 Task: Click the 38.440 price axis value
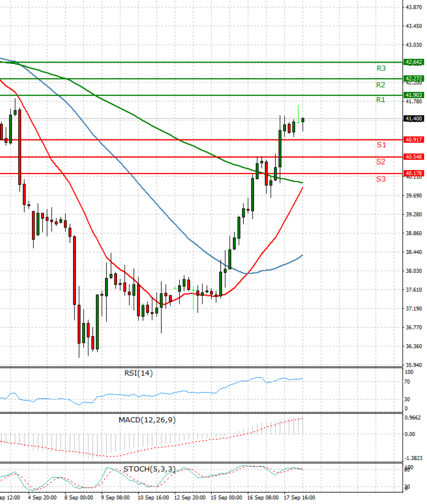tap(414, 252)
